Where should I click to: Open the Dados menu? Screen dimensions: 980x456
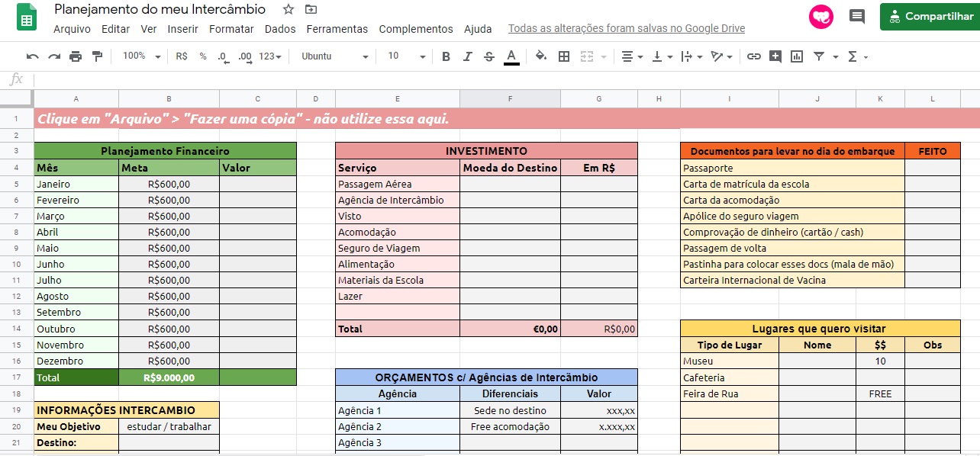click(x=279, y=29)
